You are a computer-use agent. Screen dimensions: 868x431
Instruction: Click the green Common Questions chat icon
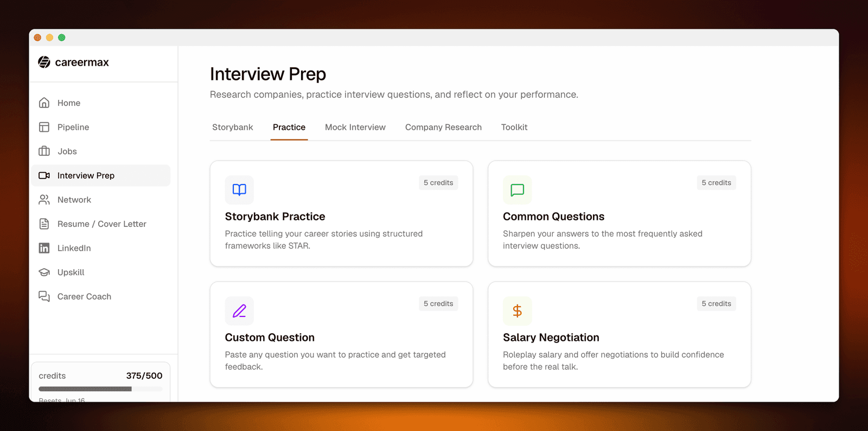(517, 190)
